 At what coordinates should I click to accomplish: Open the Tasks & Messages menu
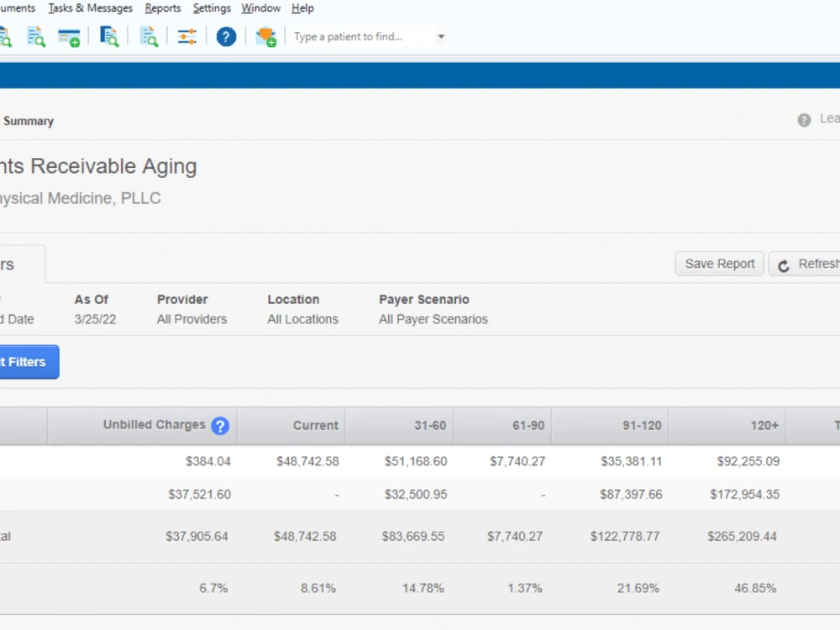pyautogui.click(x=91, y=8)
